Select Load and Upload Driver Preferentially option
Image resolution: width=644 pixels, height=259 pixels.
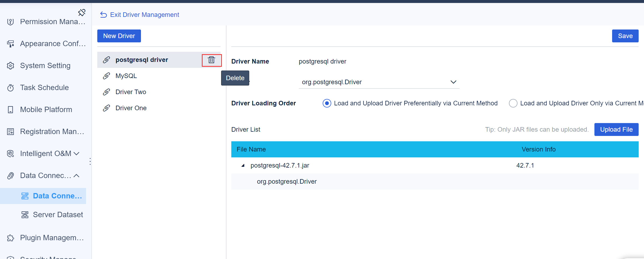[x=327, y=103]
